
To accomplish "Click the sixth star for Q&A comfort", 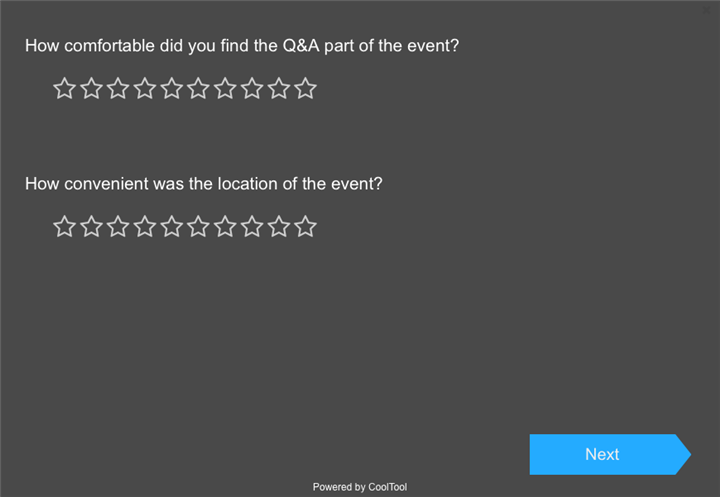I will click(x=199, y=89).
